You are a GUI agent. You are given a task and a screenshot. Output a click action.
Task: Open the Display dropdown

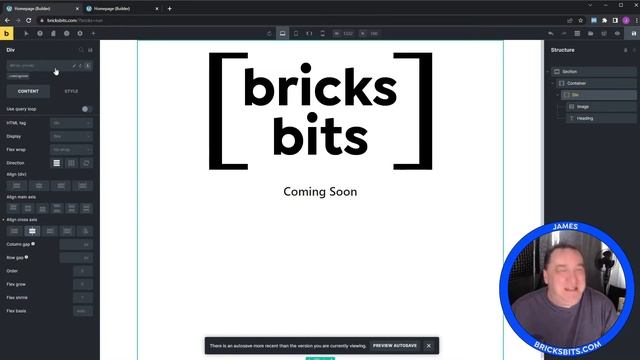point(71,136)
